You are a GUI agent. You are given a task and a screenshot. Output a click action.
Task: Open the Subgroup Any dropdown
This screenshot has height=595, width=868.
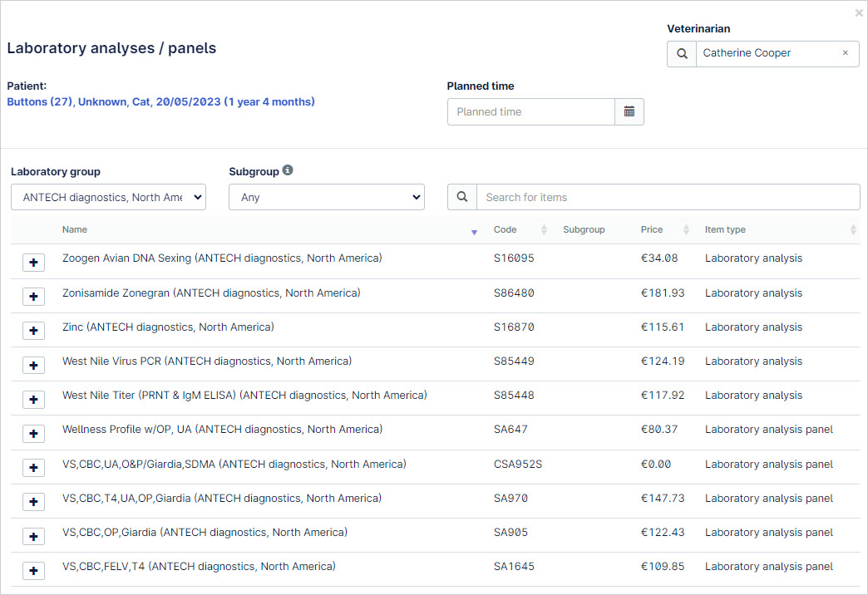[327, 197]
